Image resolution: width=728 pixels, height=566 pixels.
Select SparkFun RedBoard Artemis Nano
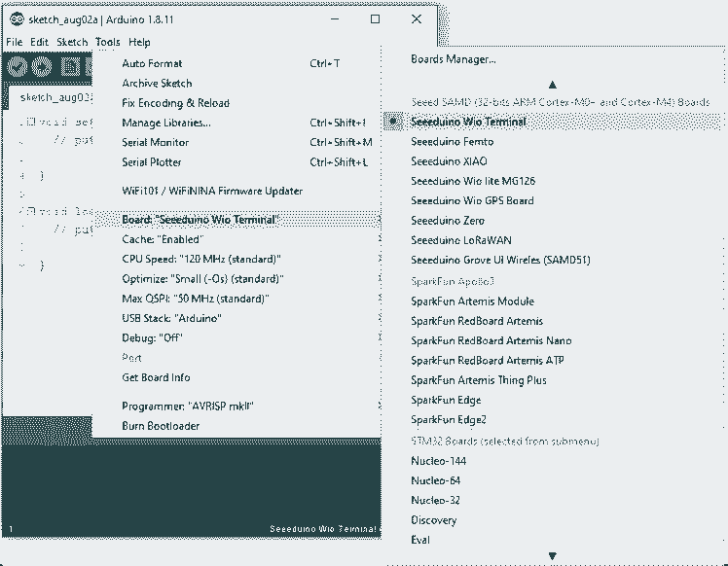tap(552, 341)
